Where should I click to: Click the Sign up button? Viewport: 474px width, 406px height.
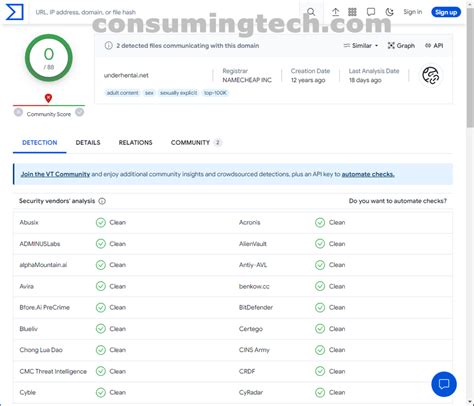(446, 12)
